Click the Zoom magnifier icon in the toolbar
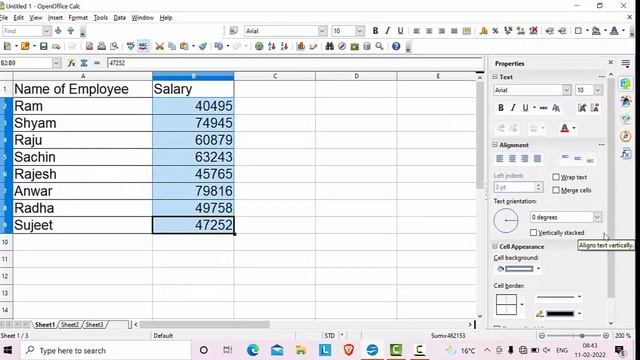This screenshot has height=360, width=640. pos(379,46)
